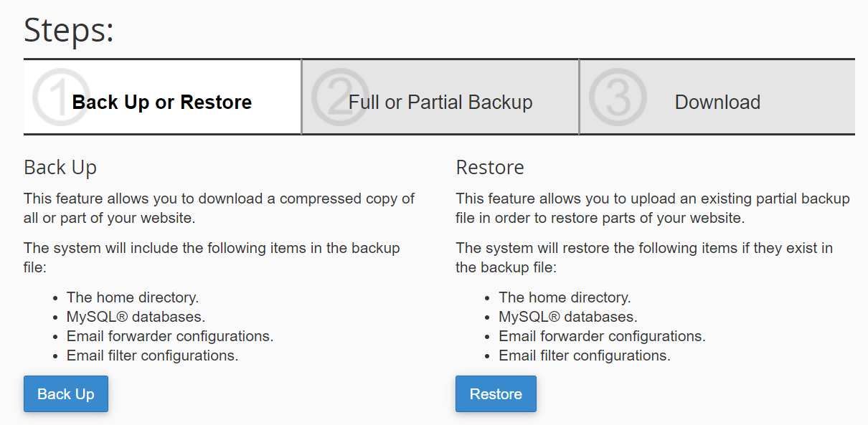
Task: Click the Back Up section heading
Action: [60, 168]
